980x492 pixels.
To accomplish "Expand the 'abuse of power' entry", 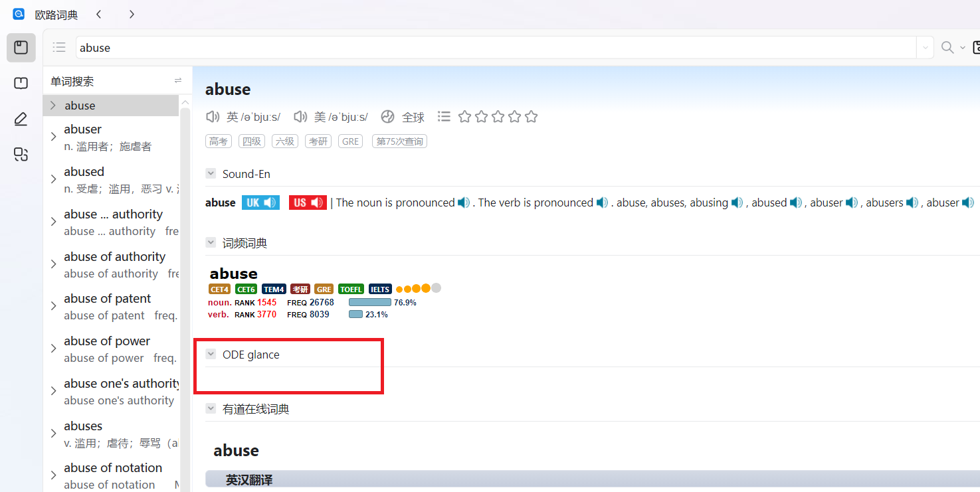I will (x=53, y=349).
